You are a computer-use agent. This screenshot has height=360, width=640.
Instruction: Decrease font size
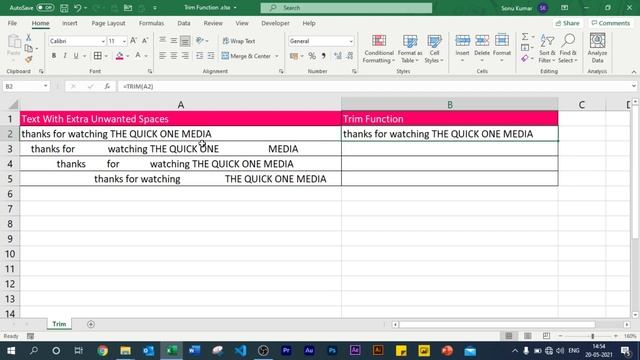click(145, 41)
